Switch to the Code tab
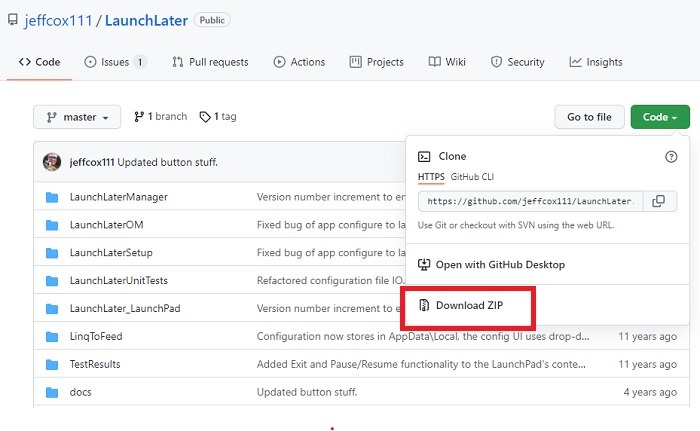This screenshot has height=431, width=700. point(39,62)
